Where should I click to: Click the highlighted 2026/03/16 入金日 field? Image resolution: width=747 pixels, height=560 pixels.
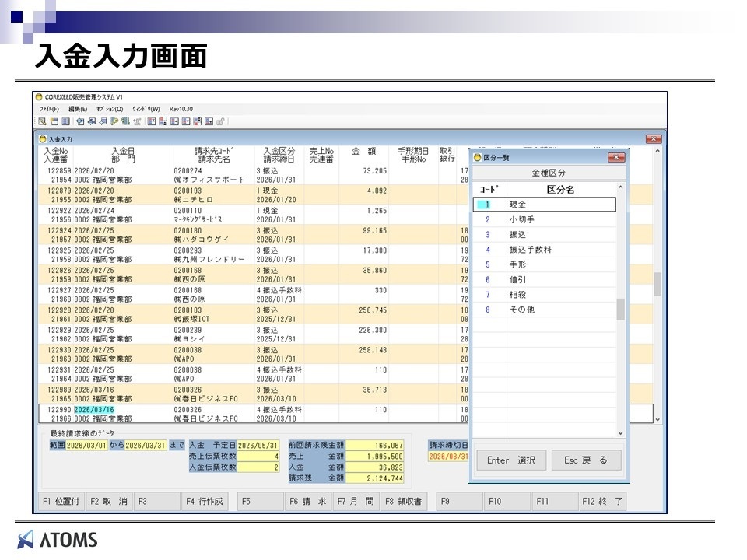pos(94,409)
